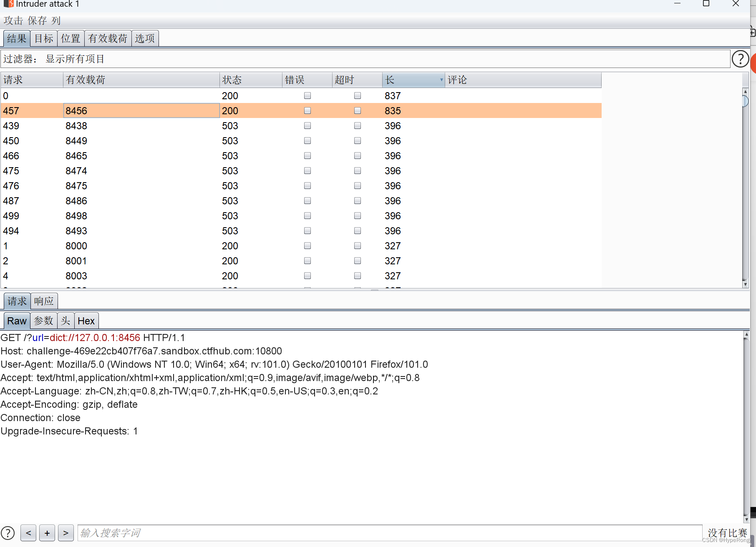The width and height of the screenshot is (756, 547).
Task: Select baseline request 0 with length 837
Action: pos(301,95)
